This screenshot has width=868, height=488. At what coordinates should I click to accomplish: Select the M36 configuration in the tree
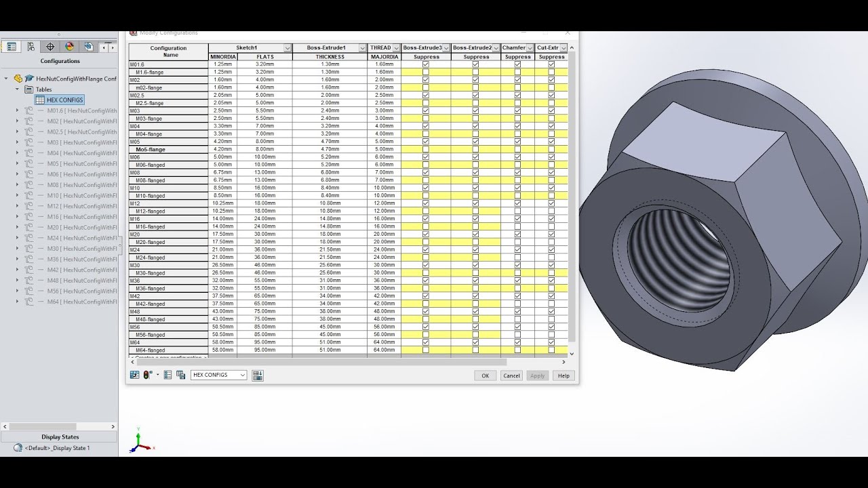coord(81,259)
